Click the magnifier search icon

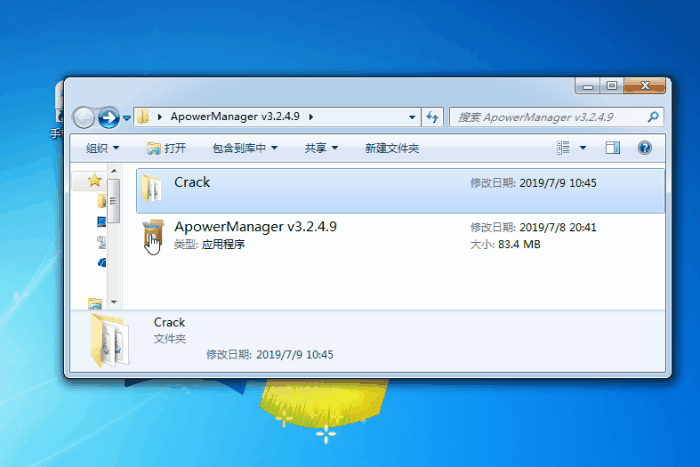[653, 117]
